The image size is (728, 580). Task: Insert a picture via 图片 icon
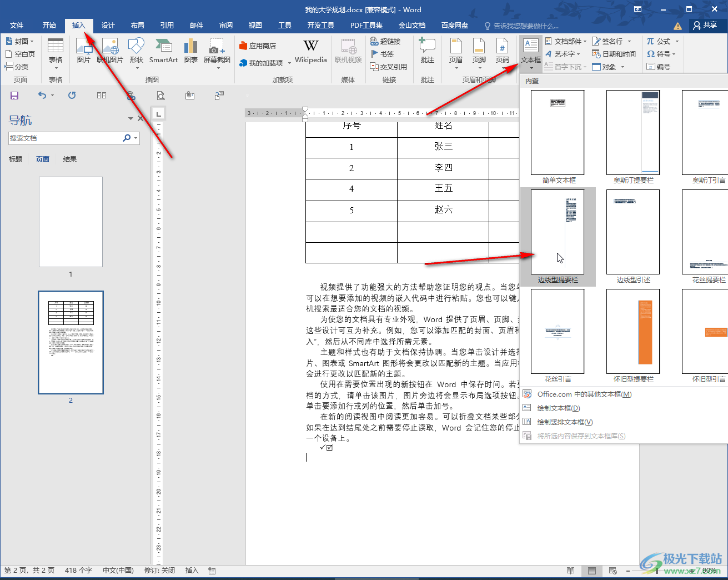[x=83, y=51]
